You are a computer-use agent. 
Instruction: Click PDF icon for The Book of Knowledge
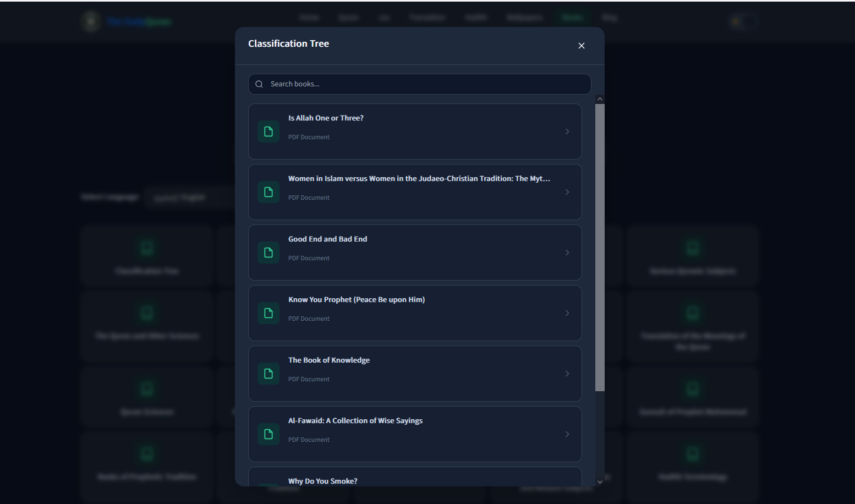(268, 374)
